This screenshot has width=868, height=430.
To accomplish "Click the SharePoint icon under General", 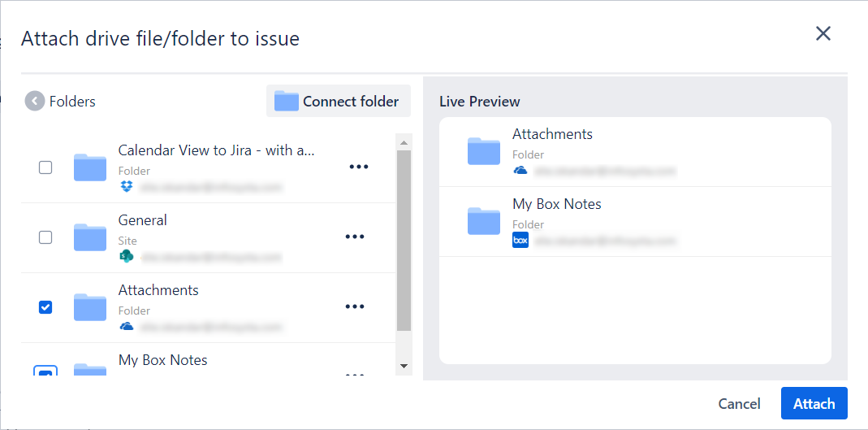I will pos(126,257).
